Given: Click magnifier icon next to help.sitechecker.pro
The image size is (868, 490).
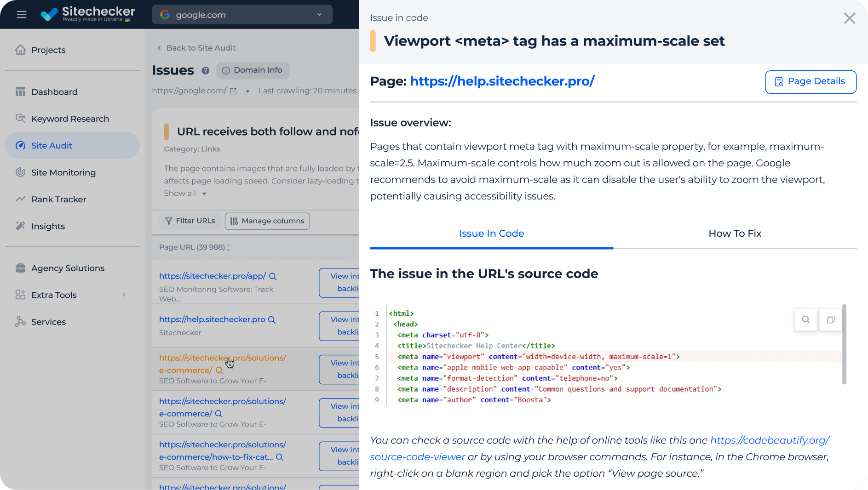Looking at the screenshot, I should (272, 319).
